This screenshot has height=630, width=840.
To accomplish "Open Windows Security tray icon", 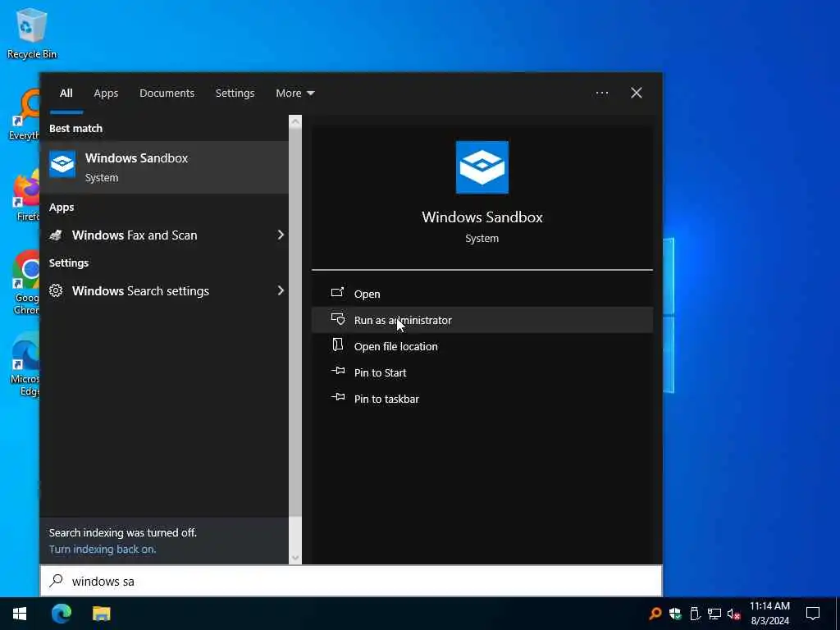I will point(675,614).
